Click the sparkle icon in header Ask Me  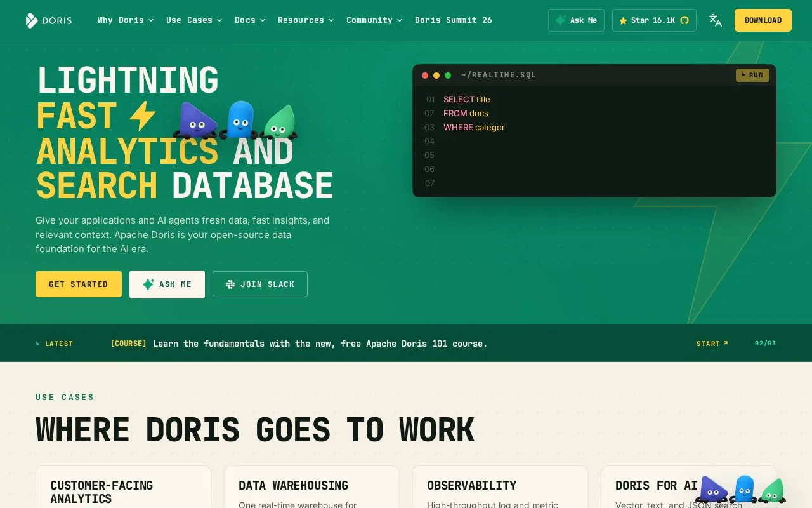(x=560, y=20)
